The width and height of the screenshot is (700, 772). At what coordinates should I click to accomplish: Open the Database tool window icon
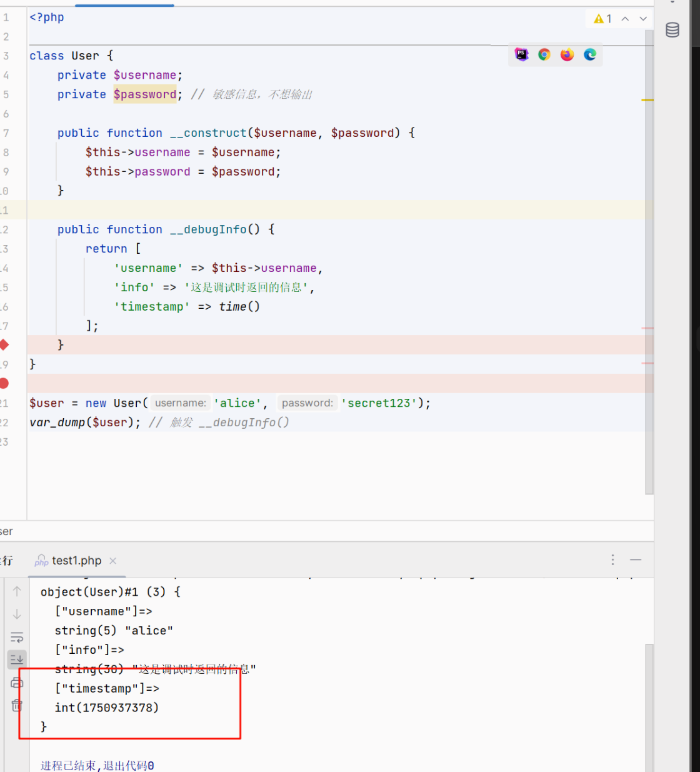coord(672,30)
